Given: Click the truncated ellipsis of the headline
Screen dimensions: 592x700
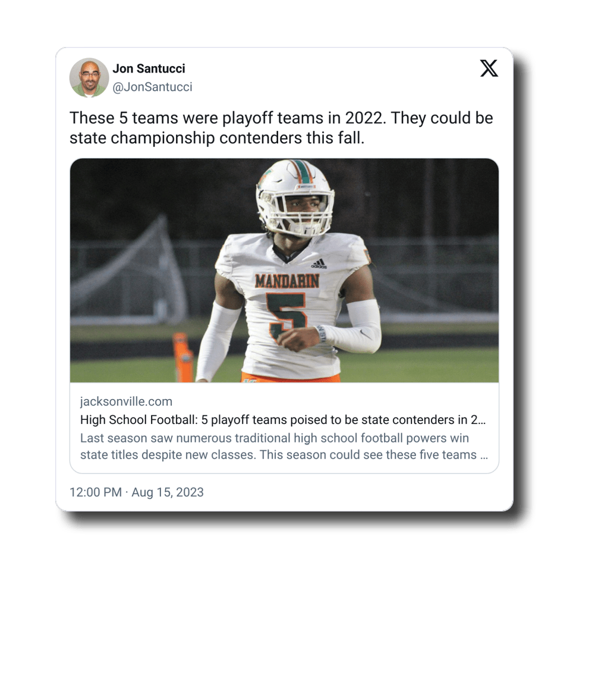Looking at the screenshot, I should 481,420.
